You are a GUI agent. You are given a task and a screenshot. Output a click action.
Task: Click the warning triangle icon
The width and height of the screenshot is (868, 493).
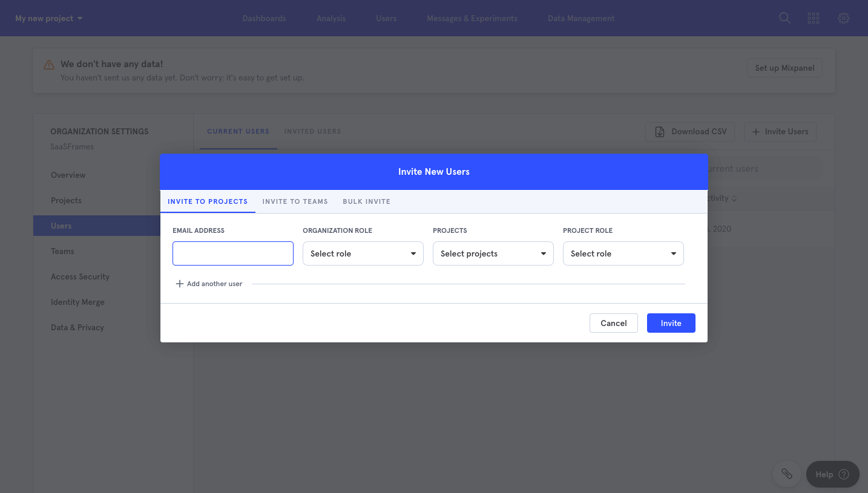click(x=49, y=65)
